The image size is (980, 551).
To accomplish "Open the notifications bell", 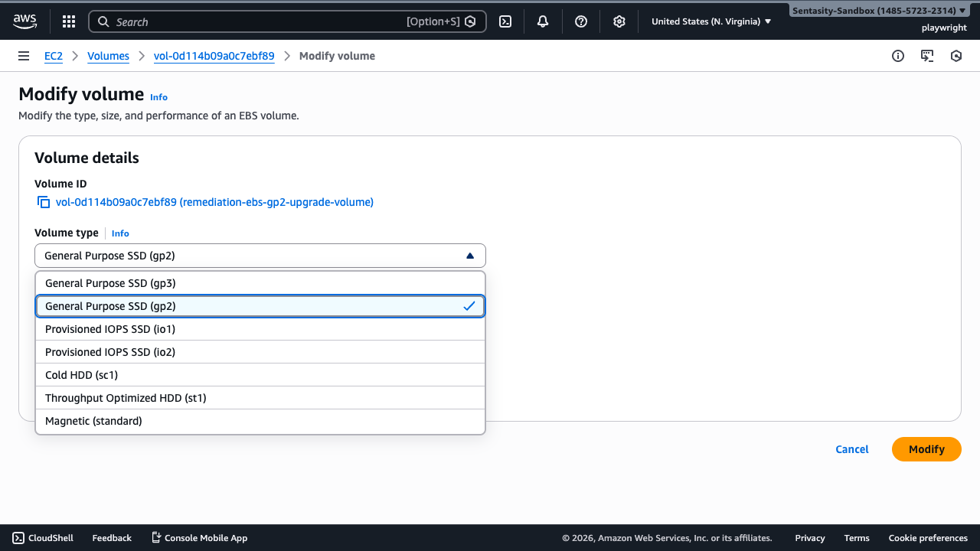I will point(543,21).
